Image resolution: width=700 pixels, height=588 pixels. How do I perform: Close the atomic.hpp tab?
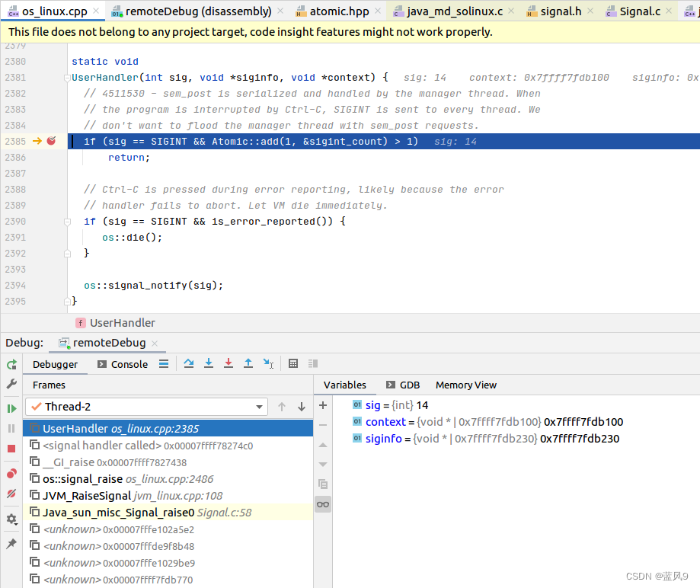click(378, 11)
